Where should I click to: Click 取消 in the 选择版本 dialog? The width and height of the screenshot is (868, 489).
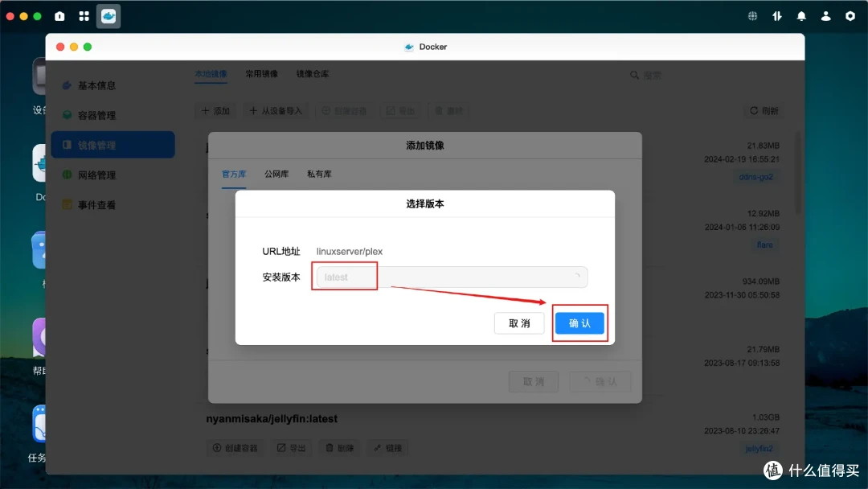tap(518, 323)
